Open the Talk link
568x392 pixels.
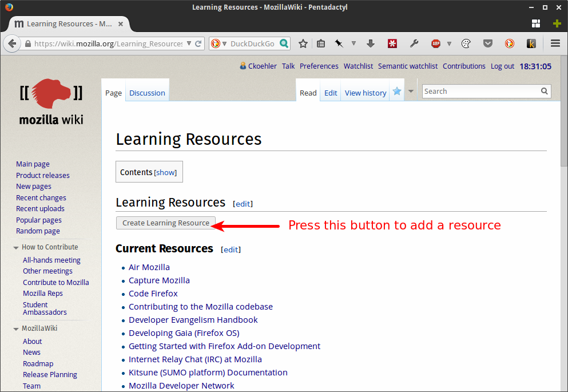[288, 66]
